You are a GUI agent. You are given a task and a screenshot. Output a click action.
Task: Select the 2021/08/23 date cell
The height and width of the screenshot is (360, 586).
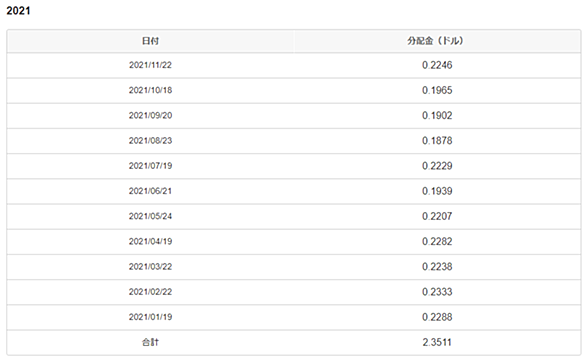pyautogui.click(x=150, y=141)
